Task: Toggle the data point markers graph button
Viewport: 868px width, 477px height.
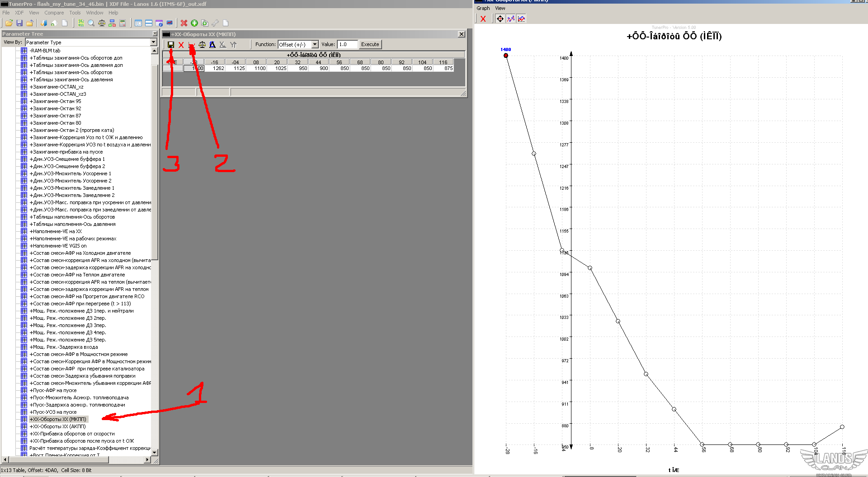Action: (x=511, y=19)
